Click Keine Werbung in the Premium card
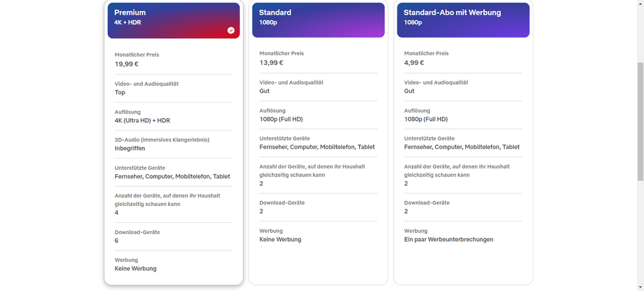The height and width of the screenshot is (291, 644). click(x=135, y=269)
